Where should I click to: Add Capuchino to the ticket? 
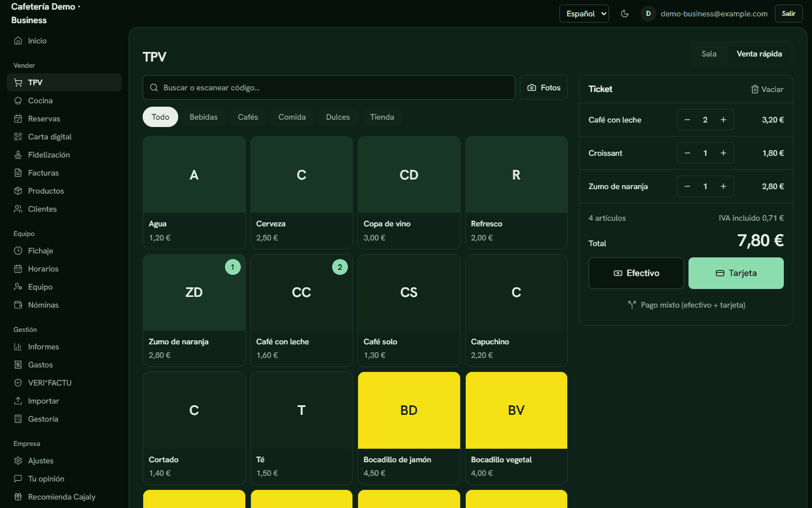[x=517, y=310]
